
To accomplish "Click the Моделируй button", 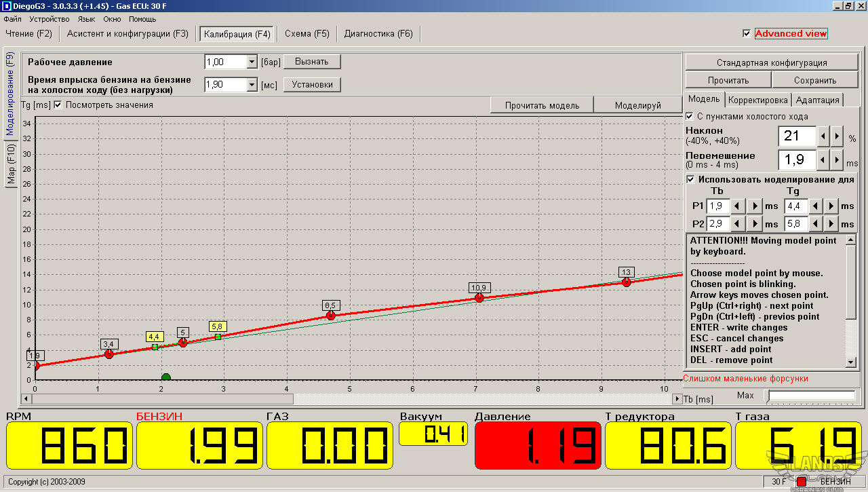I will point(637,105).
